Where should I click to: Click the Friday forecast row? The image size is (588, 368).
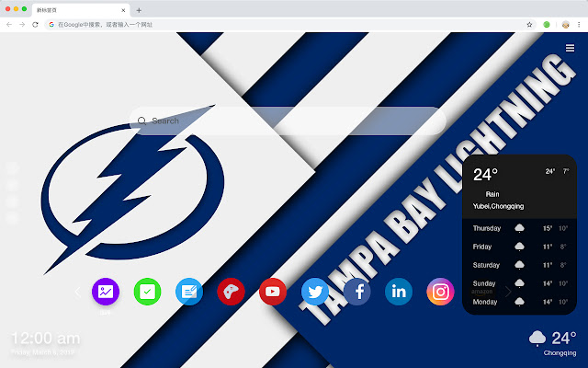[x=520, y=247]
